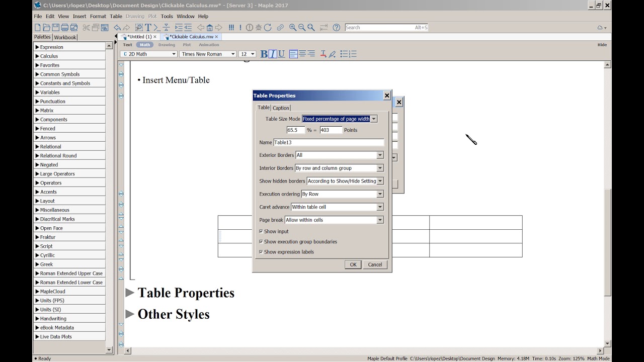Click the numbered list icon
Image resolution: width=644 pixels, height=362 pixels.
(353, 54)
